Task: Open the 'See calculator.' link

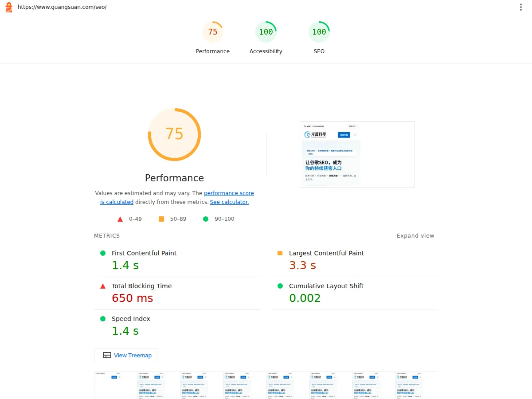Action: 229,202
